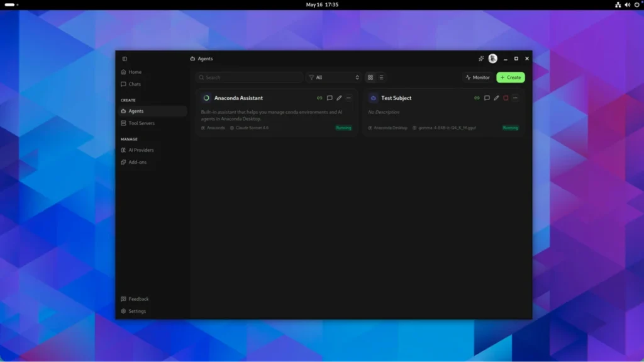Open Activities pill in top-left corner
The height and width of the screenshot is (362, 644).
[x=11, y=4]
